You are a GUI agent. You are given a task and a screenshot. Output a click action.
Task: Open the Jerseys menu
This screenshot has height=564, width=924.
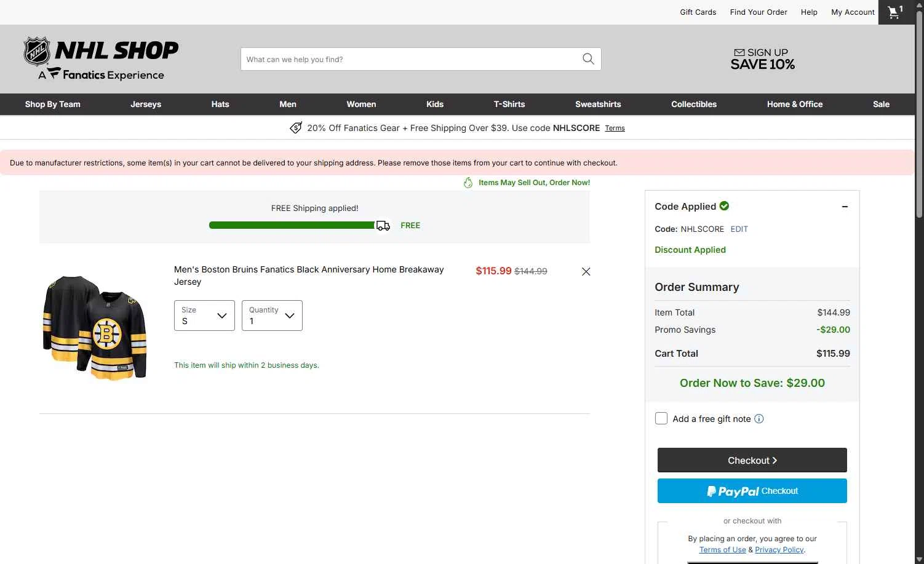pos(146,105)
